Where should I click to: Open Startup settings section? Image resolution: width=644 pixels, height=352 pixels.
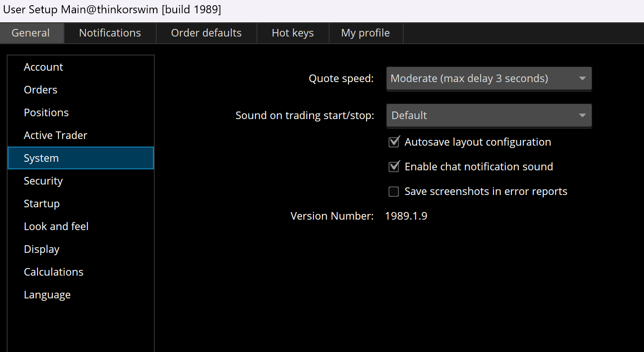(42, 204)
